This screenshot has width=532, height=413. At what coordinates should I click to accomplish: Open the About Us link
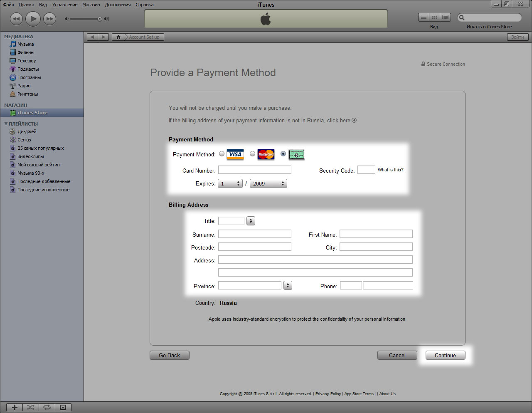(x=387, y=394)
